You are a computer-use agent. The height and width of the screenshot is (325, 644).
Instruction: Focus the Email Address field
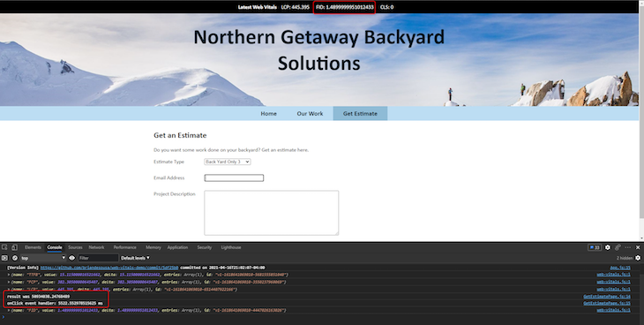[x=234, y=178]
